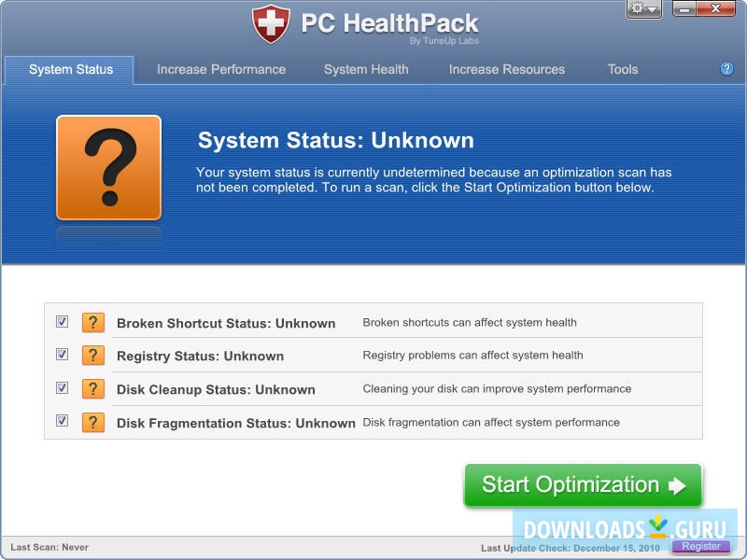Open the Increase Resources tab
Screen dimensions: 747x560
(506, 69)
